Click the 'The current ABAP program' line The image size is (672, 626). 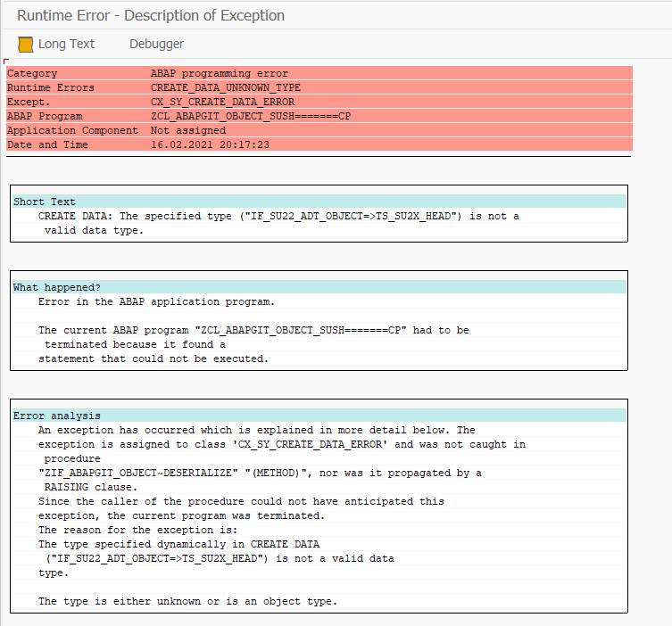coord(253,330)
